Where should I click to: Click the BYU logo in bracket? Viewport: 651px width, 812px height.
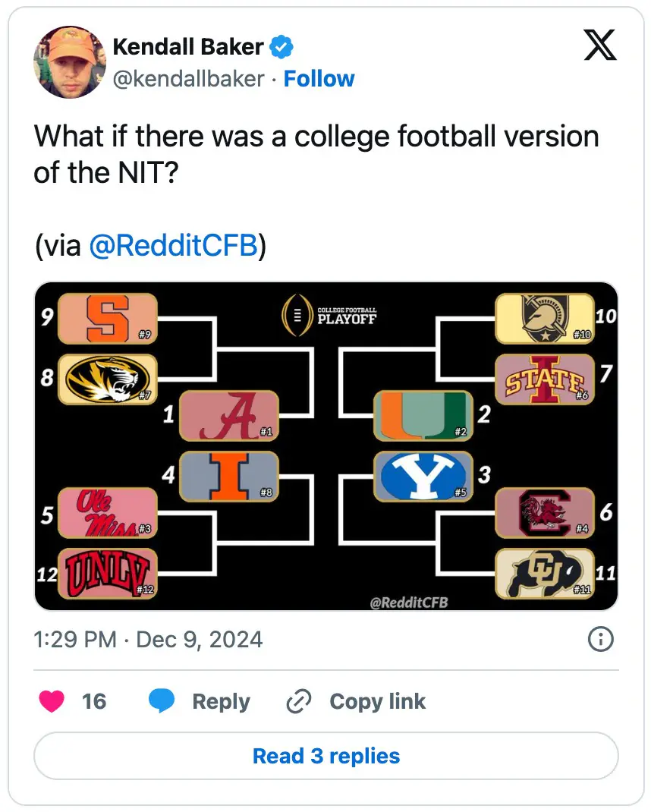(423, 477)
